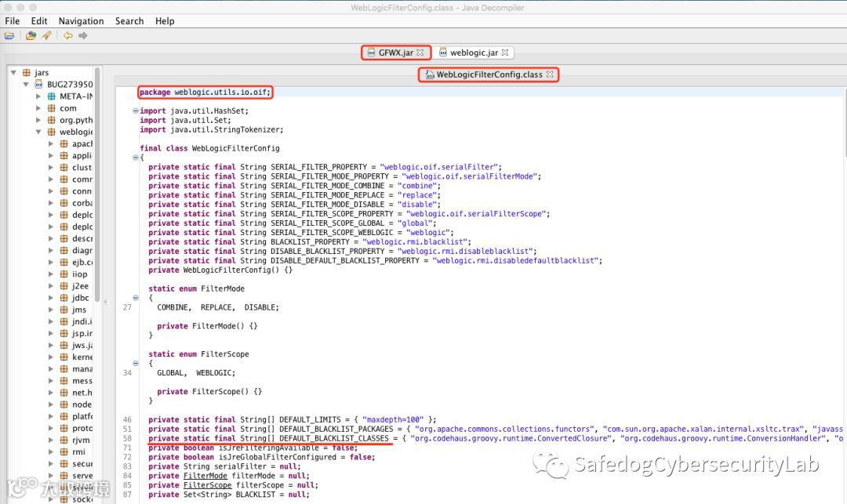Expand the rmi package node
Viewport: 847px width, 504px height.
(51, 451)
